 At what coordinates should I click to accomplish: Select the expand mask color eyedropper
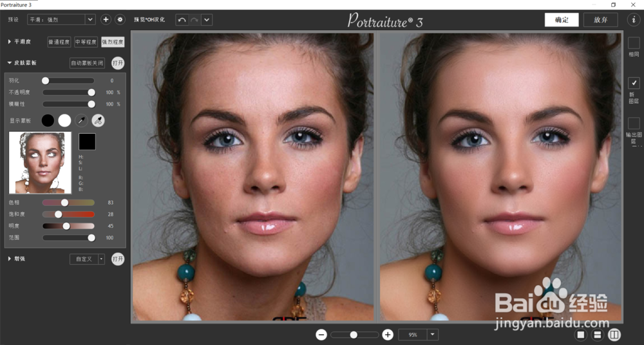(98, 120)
